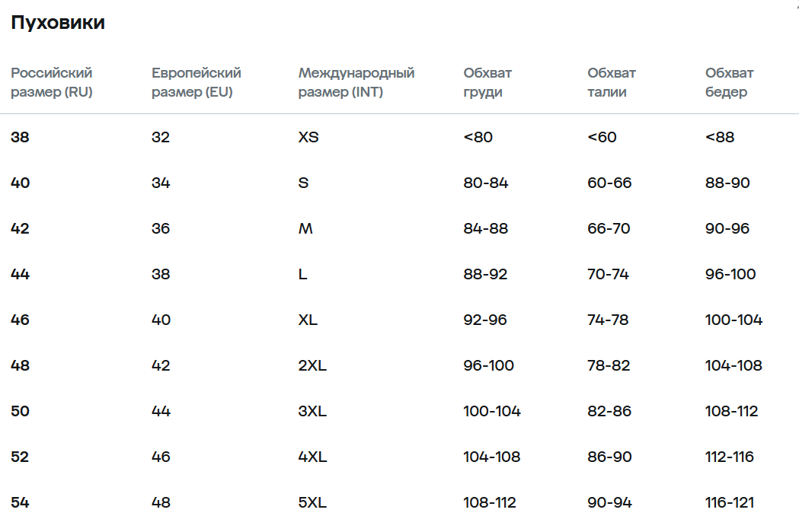This screenshot has height=532, width=799.
Task: Click hip measurement 100-104 cell
Action: pyautogui.click(x=733, y=320)
